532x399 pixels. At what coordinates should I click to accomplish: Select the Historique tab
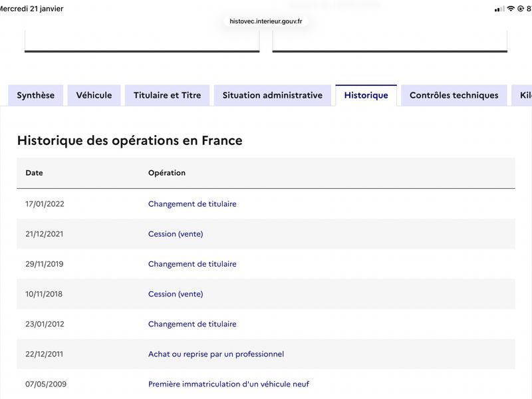click(366, 95)
